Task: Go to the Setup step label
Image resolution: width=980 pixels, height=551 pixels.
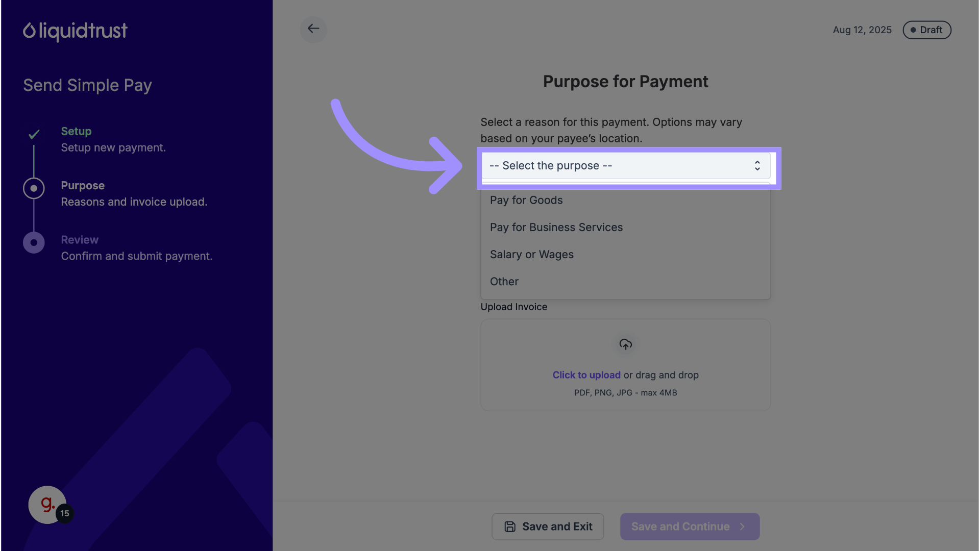Action: (x=76, y=131)
